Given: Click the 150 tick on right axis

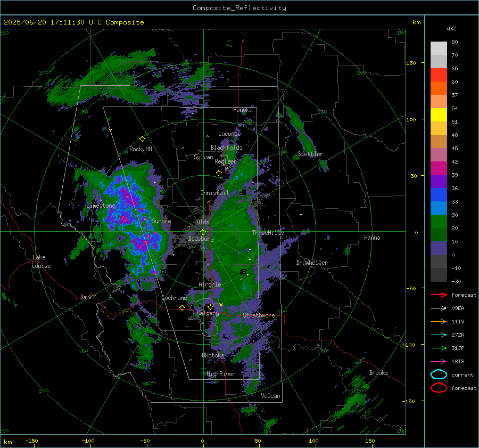Looking at the screenshot, I should 411,63.
